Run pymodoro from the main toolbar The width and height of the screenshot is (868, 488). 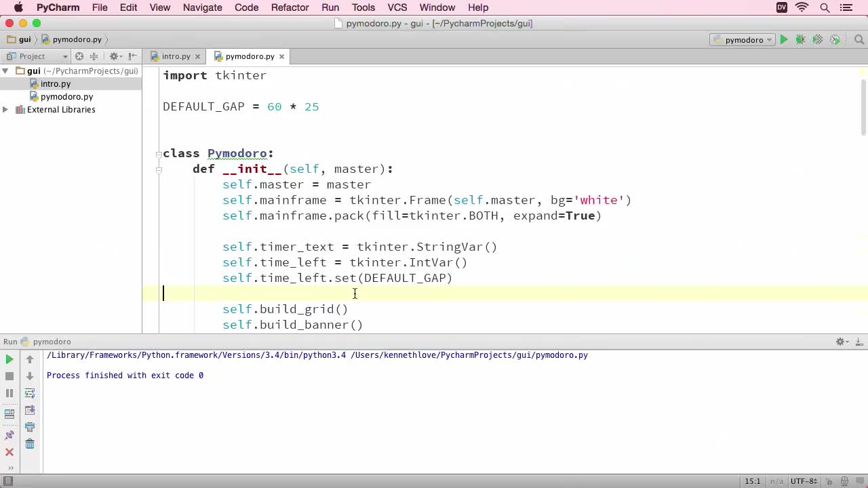click(784, 40)
